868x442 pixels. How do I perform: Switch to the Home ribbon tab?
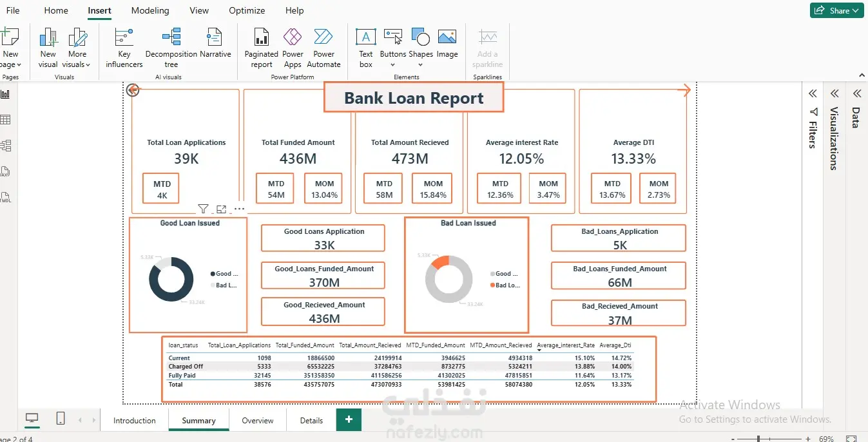[56, 10]
